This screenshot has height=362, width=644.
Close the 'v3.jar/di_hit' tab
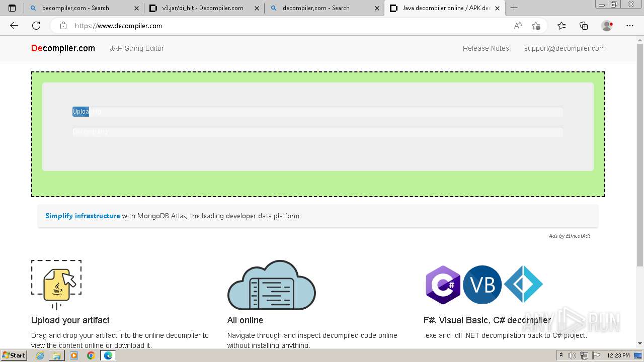coord(257,8)
